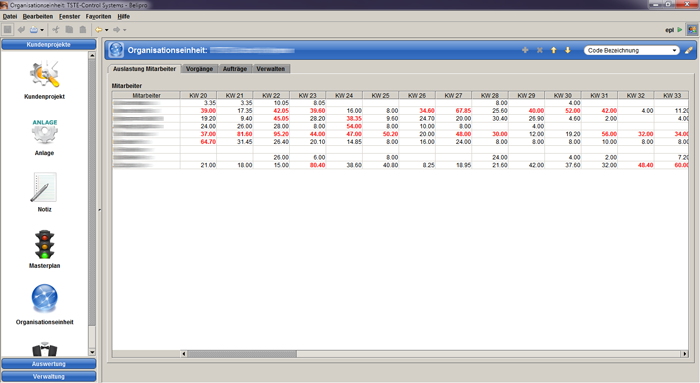700x383 pixels.
Task: Open the Fenster menu
Action: [69, 17]
